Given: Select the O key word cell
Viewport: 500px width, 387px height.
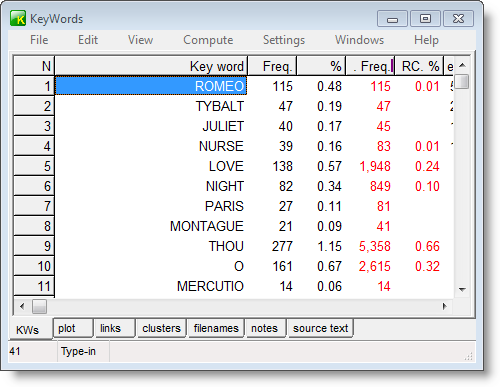Looking at the screenshot, I should pos(151,266).
